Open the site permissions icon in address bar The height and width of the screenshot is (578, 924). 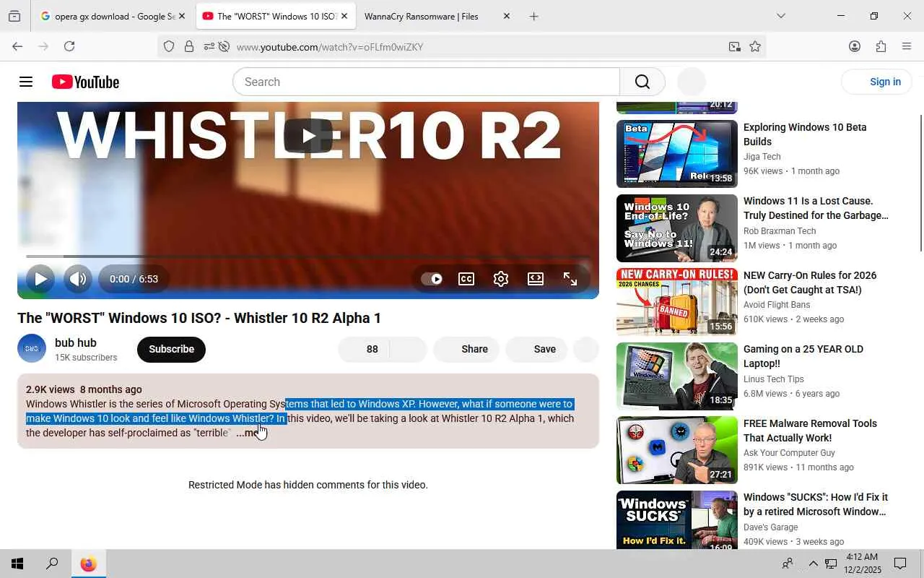(209, 46)
